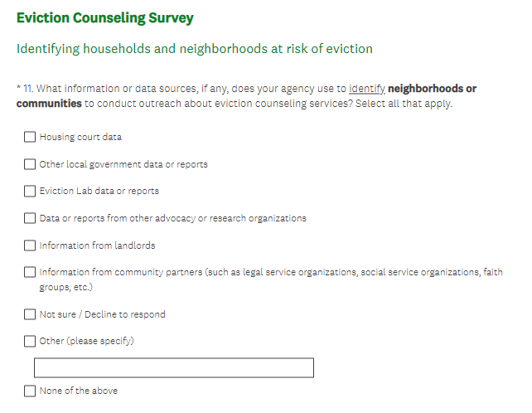Click the "Eviction Lab data or reports" label
Image resolution: width=532 pixels, height=413 pixels.
point(99,191)
